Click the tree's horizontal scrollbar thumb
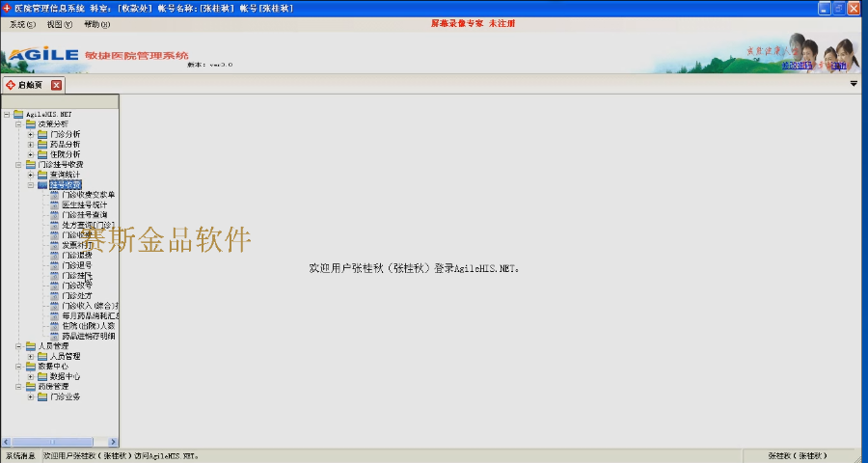The height and width of the screenshot is (463, 868). click(x=53, y=442)
